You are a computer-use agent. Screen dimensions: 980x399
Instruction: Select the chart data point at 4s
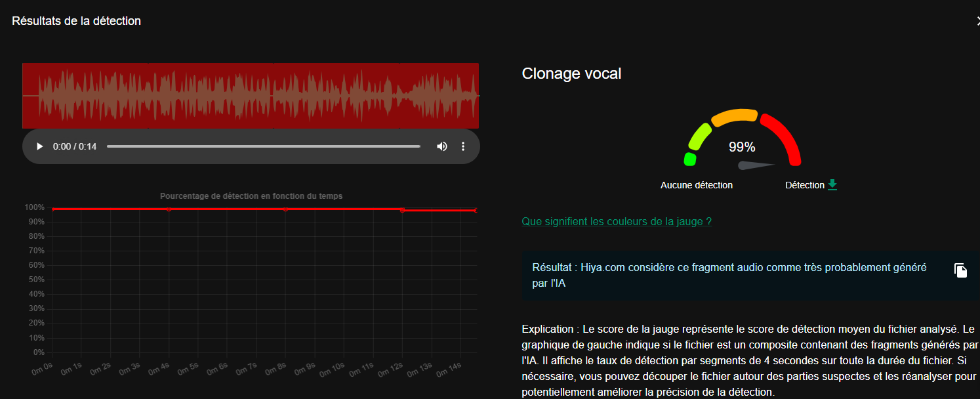[169, 209]
